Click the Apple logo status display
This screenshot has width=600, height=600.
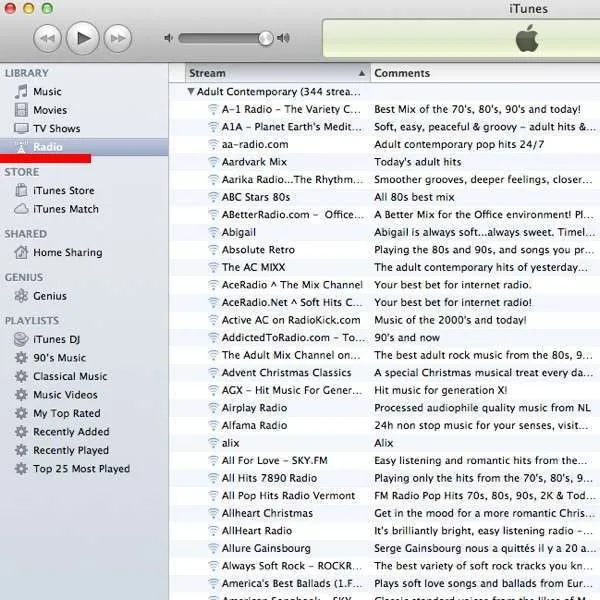pyautogui.click(x=527, y=38)
